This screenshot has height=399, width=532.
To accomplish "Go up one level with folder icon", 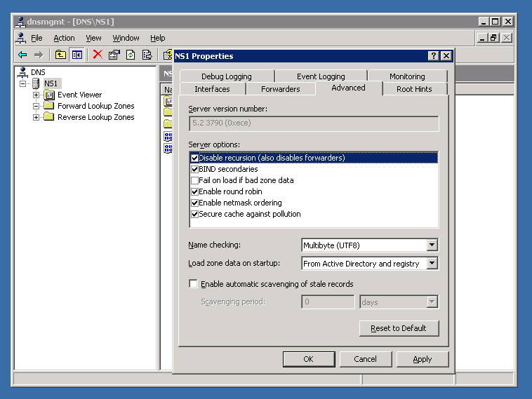I will tap(60, 55).
